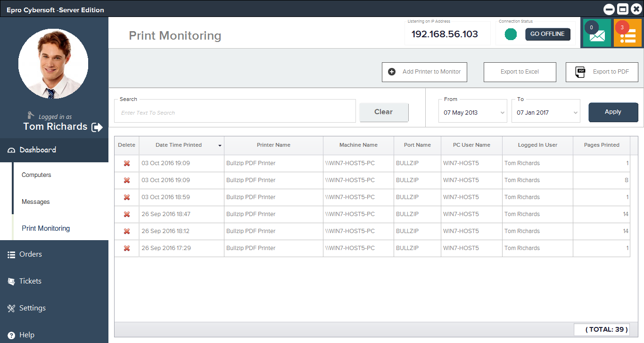Click Export to Excel
The height and width of the screenshot is (343, 644).
[520, 72]
